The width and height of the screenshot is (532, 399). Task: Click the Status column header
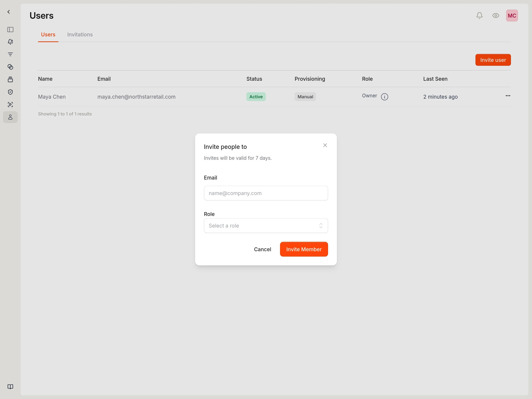254,79
